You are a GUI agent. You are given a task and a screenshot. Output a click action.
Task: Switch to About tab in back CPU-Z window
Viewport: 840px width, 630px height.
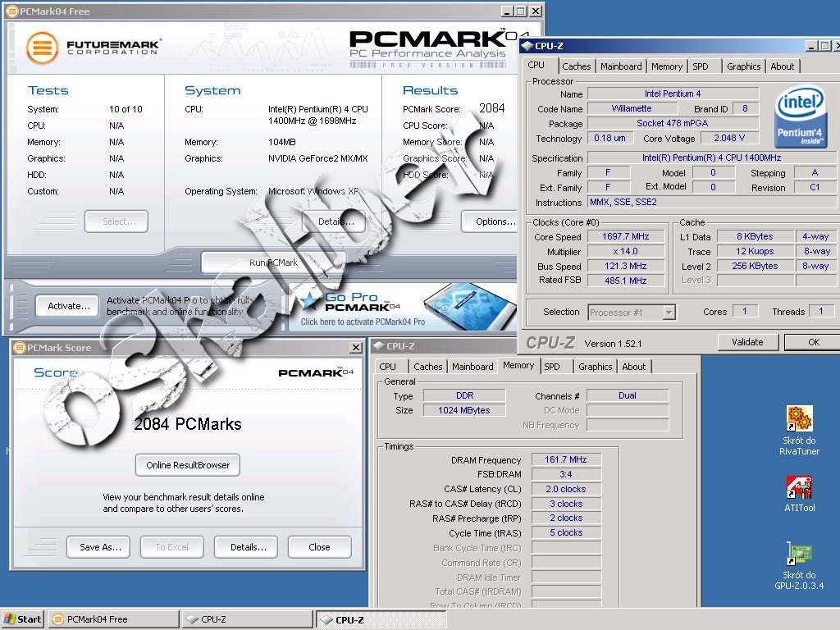[634, 367]
